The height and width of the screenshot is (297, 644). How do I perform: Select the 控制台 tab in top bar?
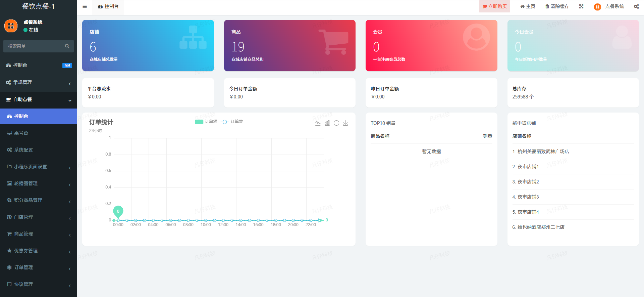(x=108, y=6)
